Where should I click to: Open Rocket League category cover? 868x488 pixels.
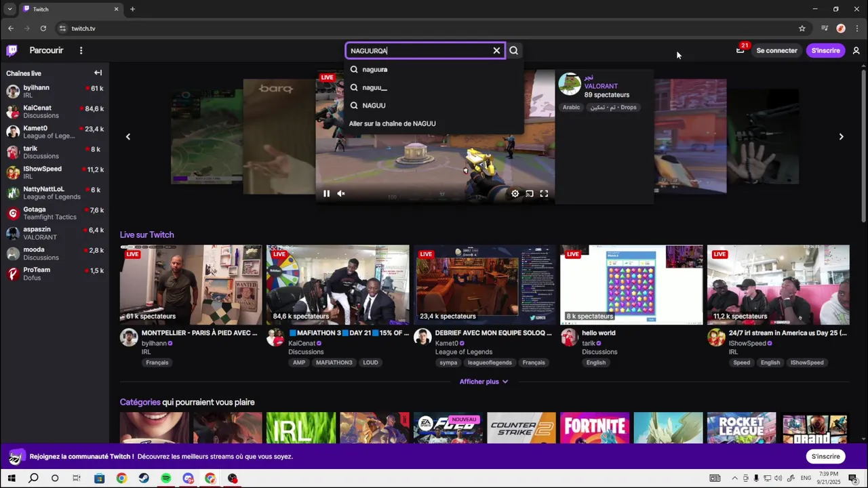pos(741,428)
